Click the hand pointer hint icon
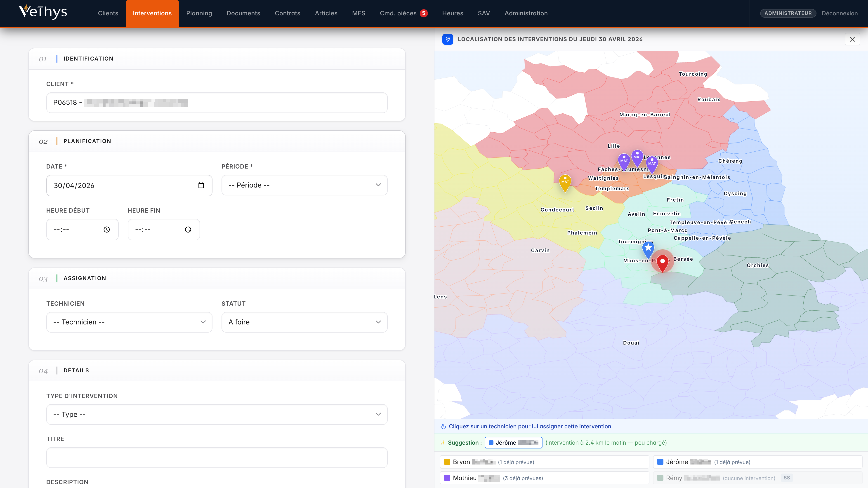Image resolution: width=868 pixels, height=488 pixels. [x=443, y=426]
